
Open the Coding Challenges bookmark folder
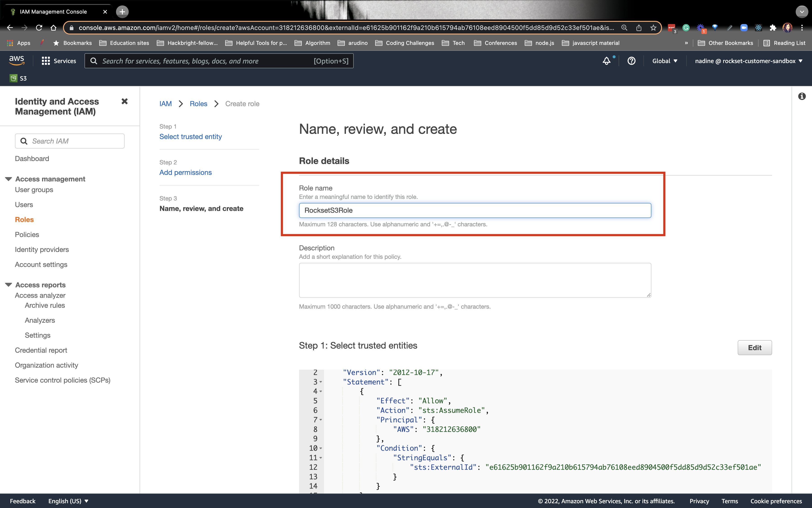tap(404, 43)
